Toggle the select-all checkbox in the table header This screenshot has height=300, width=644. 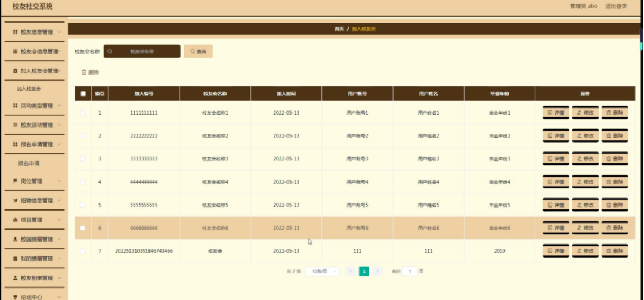83,94
